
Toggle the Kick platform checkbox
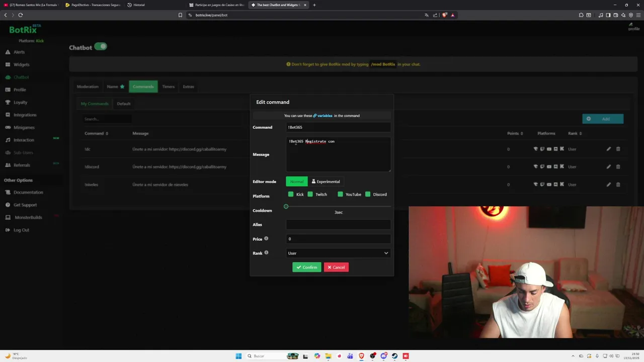coord(291,194)
